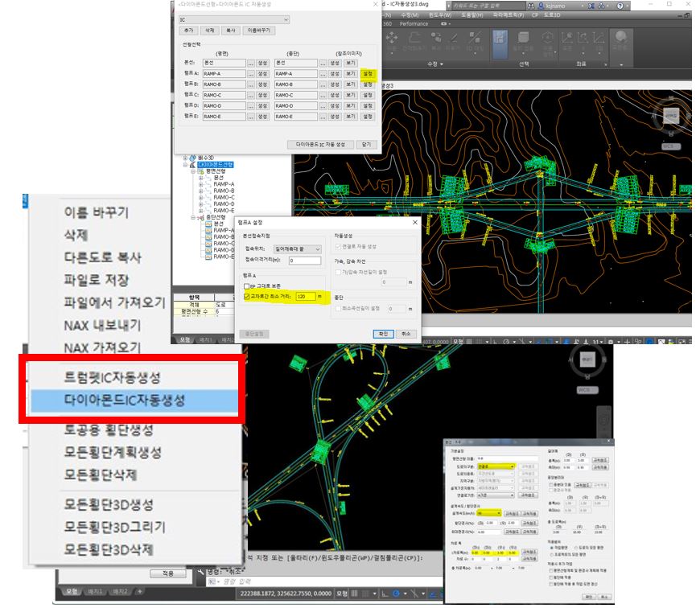The width and height of the screenshot is (700, 608).
Task: Collapse the 종단선형 tree node
Action: (193, 217)
